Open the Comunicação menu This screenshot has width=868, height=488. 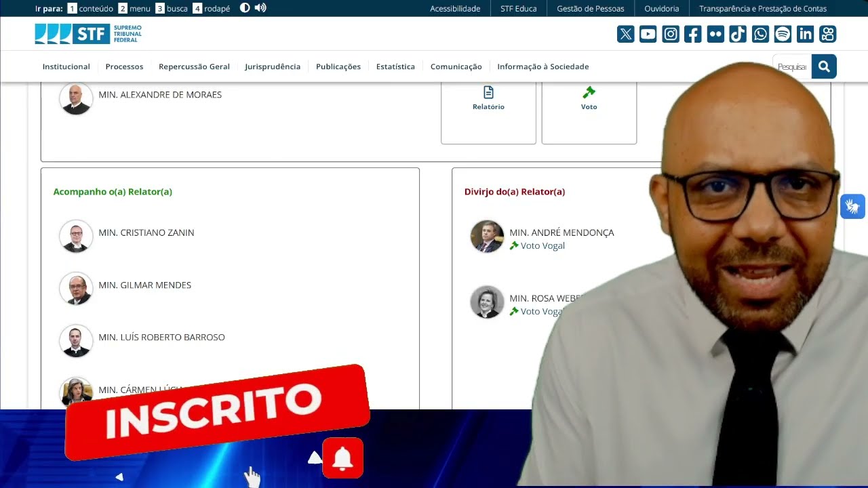coord(456,66)
